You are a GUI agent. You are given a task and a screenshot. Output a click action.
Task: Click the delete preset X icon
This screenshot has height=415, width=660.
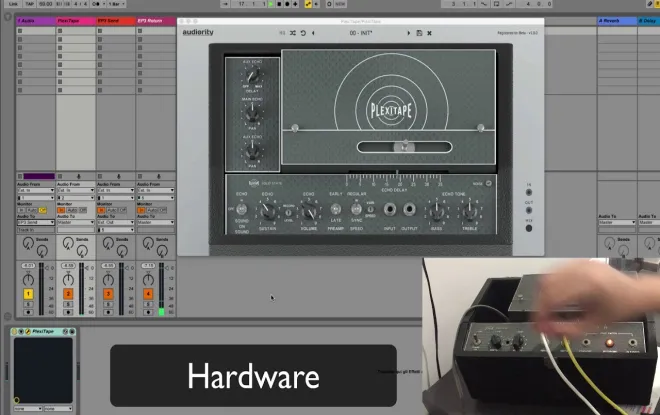click(429, 33)
